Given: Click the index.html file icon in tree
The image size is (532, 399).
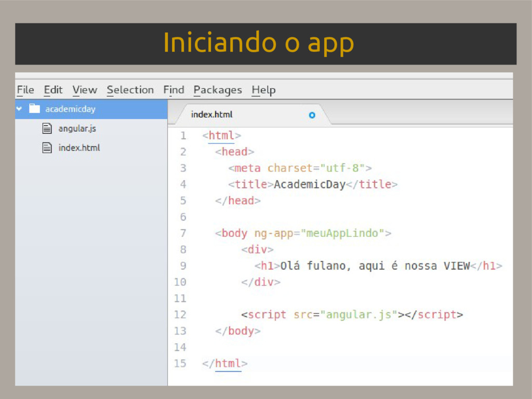Looking at the screenshot, I should [x=47, y=148].
